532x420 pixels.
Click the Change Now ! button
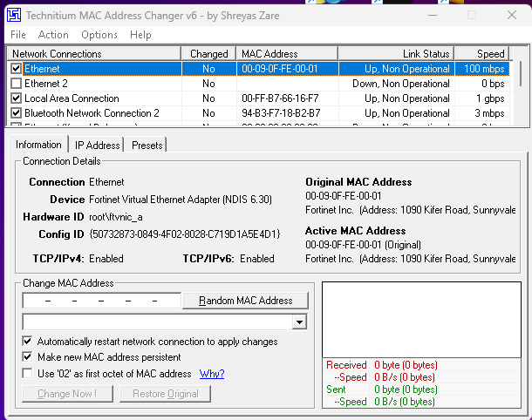[67, 394]
